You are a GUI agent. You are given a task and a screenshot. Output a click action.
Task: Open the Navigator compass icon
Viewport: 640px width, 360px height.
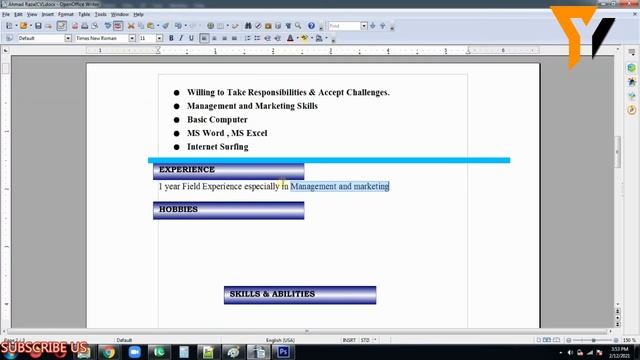(258, 26)
